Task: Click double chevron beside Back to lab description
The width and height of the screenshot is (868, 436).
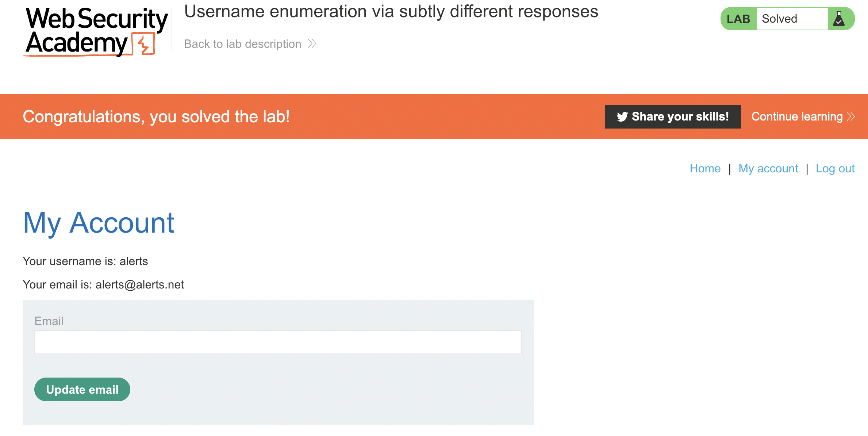Action: coord(312,44)
